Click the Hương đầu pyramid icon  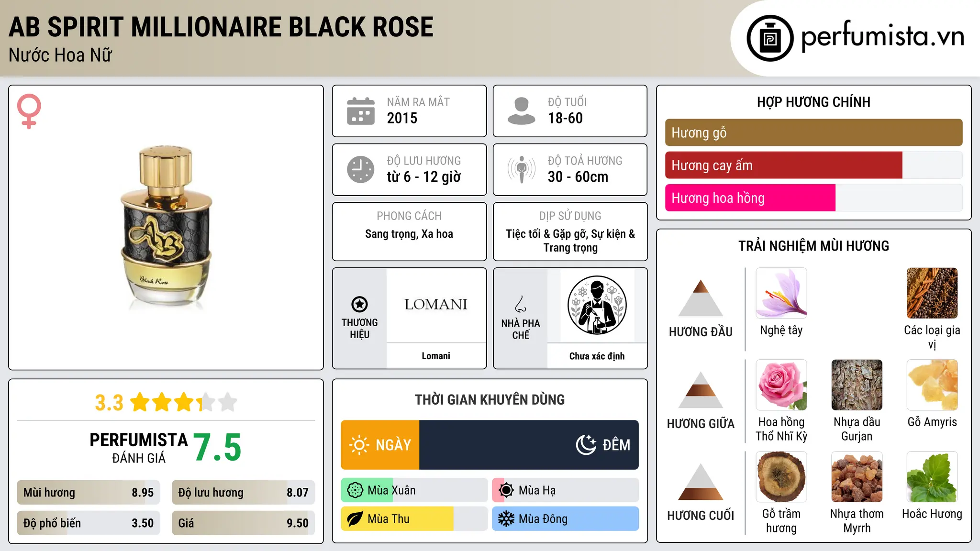pyautogui.click(x=701, y=298)
